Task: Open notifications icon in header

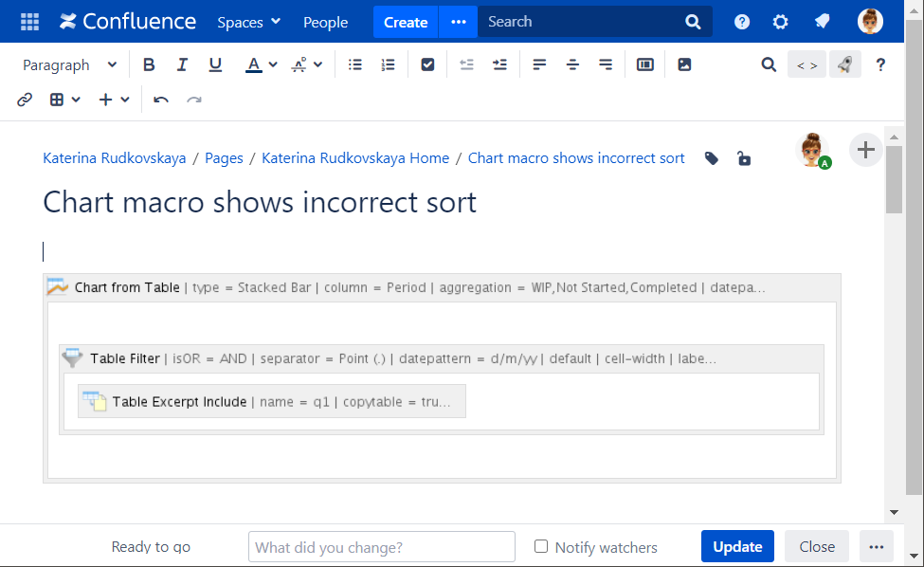Action: pyautogui.click(x=822, y=22)
